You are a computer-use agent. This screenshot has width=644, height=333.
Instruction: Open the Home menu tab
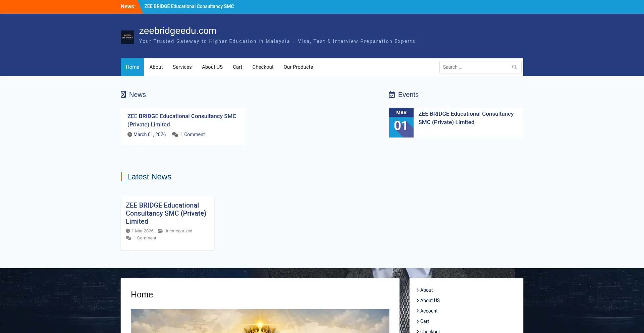pyautogui.click(x=132, y=67)
